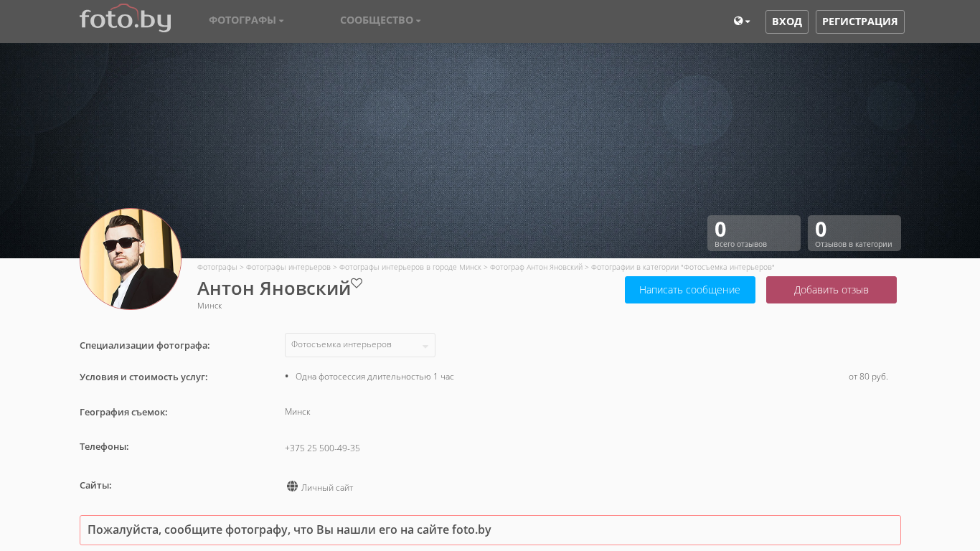Expand the Фотографы menu
This screenshot has height=551, width=980.
(x=246, y=20)
